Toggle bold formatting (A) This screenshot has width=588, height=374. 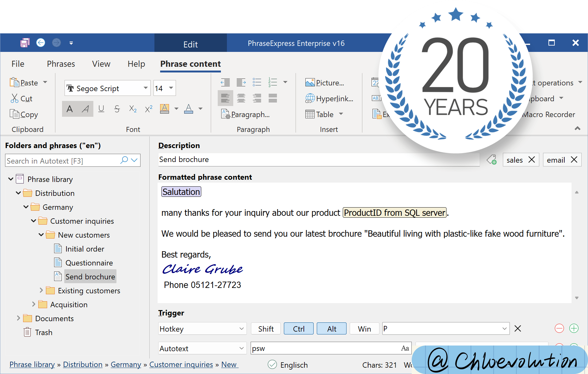click(70, 109)
